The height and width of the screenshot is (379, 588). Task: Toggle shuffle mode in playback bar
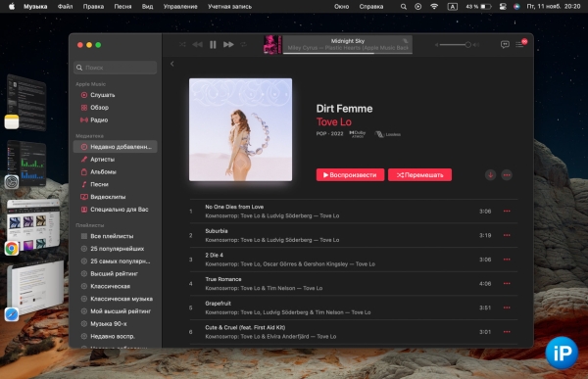click(x=182, y=45)
